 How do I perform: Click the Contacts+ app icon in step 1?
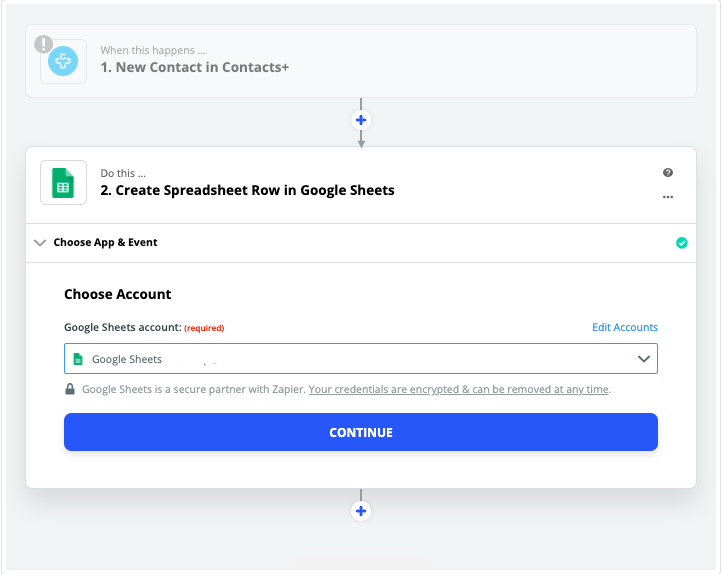point(63,61)
